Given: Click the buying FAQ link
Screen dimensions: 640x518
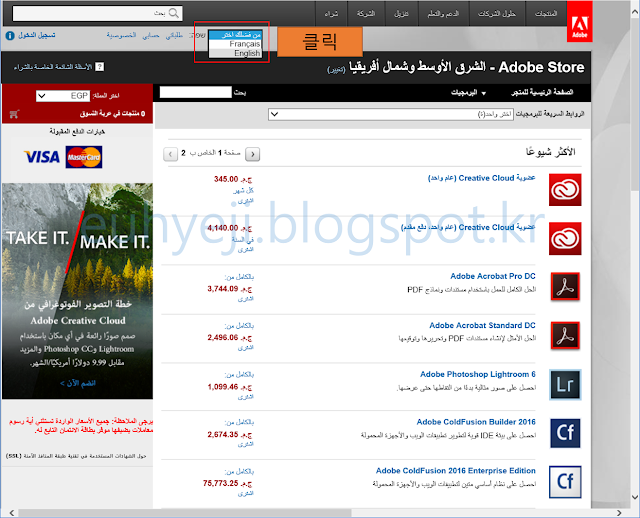Looking at the screenshot, I should pyautogui.click(x=53, y=67).
